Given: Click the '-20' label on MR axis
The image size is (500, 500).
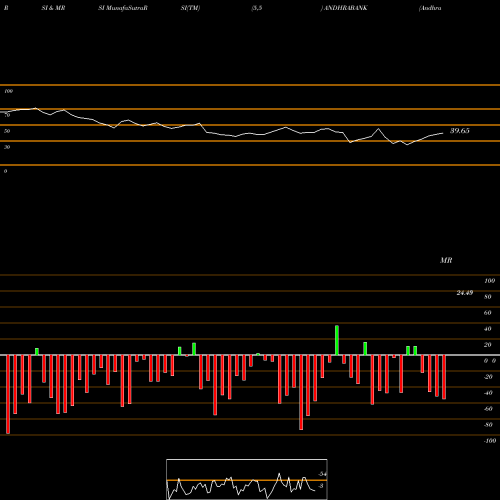Looking at the screenshot, I should 488,377.
